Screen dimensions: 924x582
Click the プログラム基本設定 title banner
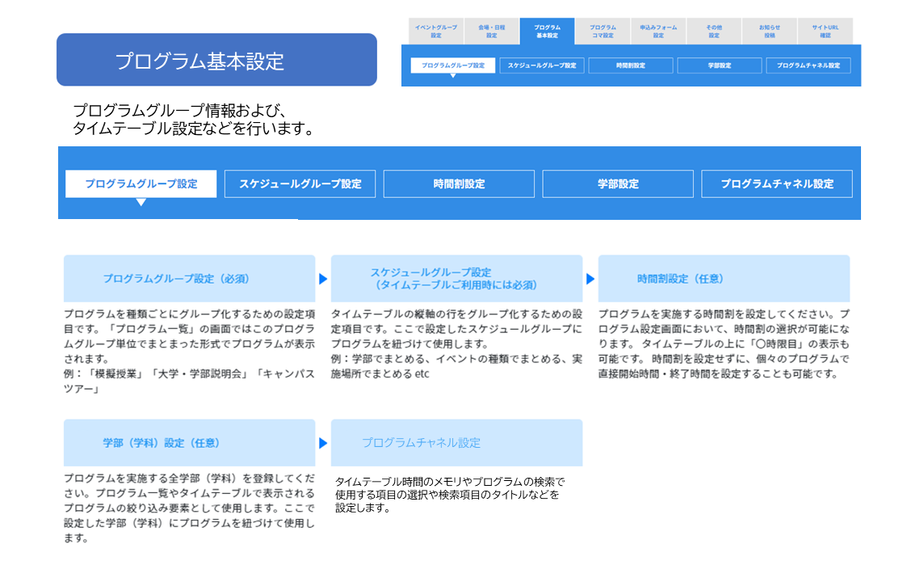coord(216,60)
